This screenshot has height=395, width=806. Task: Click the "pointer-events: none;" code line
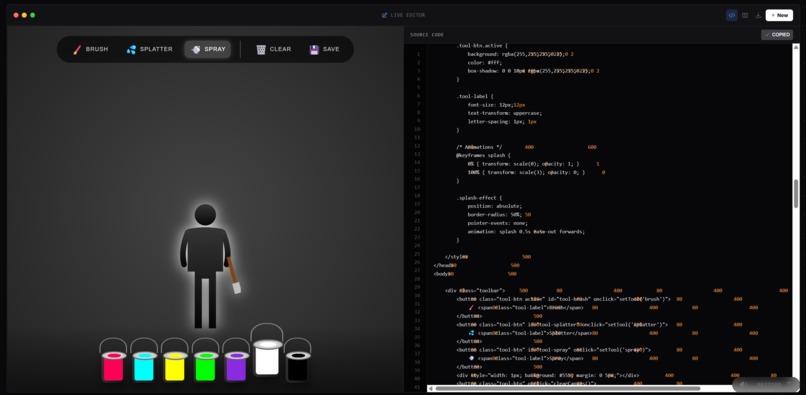pos(497,223)
